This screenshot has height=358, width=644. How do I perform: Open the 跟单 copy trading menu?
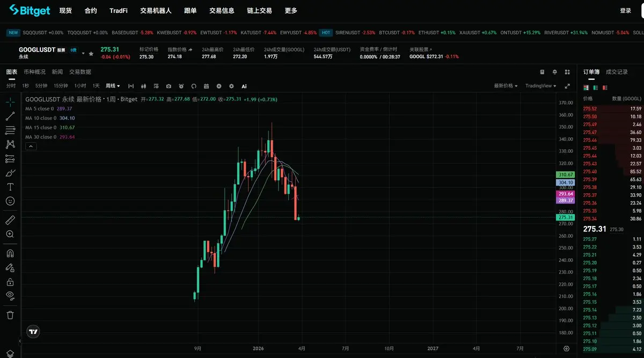190,11
